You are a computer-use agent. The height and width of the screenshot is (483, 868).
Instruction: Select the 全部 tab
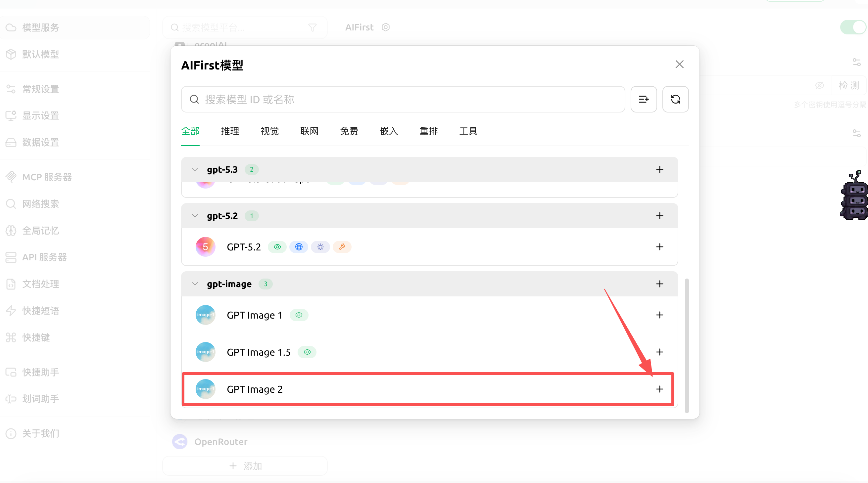pyautogui.click(x=190, y=131)
